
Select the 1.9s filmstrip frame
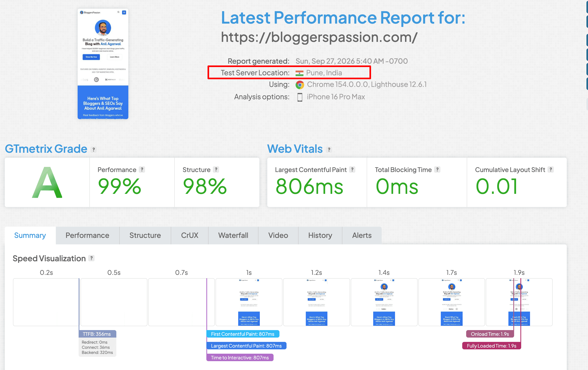click(519, 302)
